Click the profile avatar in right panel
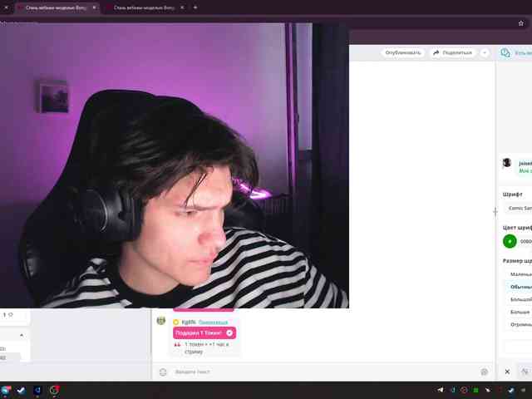Screen dimensions: 532x399 [507, 163]
